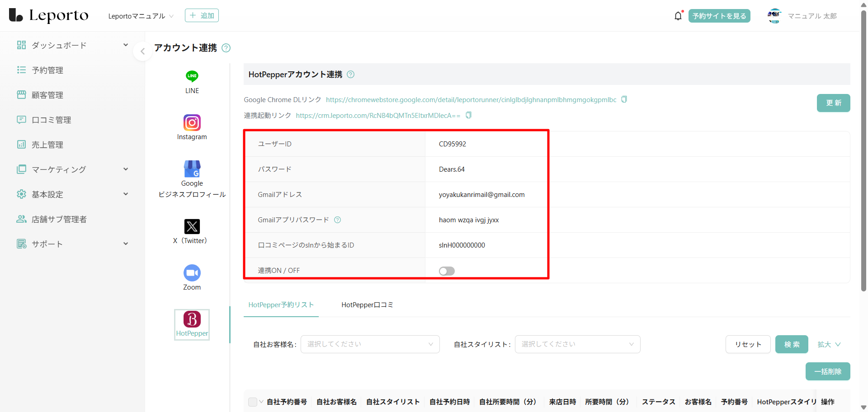Click the 基本設定 gear icon

21,194
